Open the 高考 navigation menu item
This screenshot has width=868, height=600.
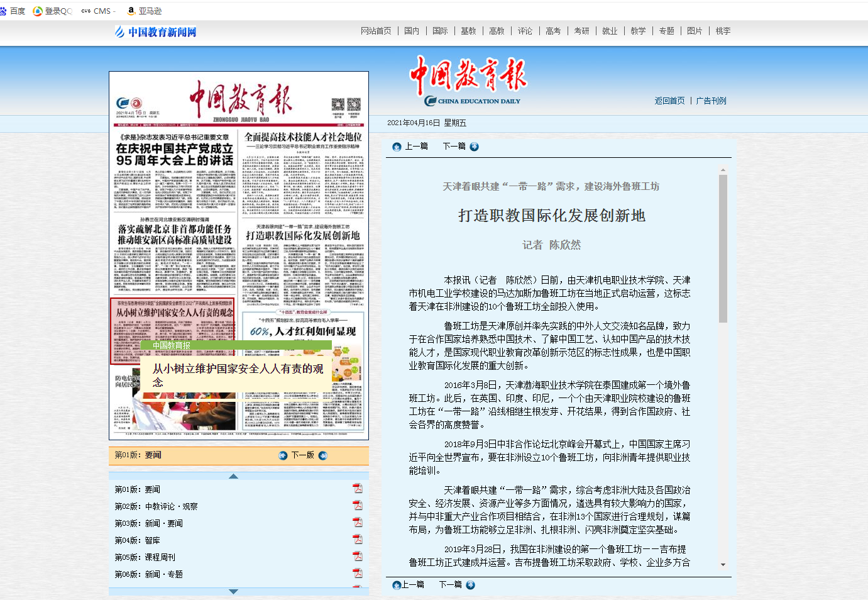(553, 31)
